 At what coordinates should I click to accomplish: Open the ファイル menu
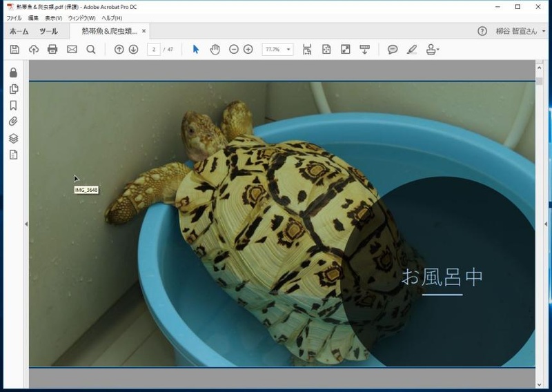[14, 18]
